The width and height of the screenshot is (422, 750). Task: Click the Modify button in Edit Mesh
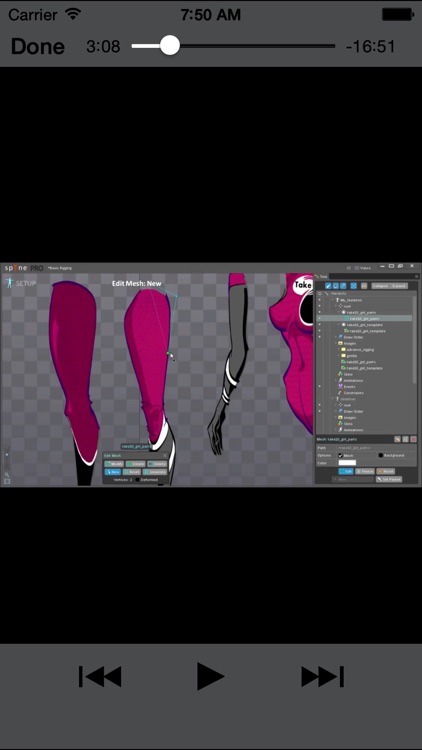pyautogui.click(x=114, y=464)
